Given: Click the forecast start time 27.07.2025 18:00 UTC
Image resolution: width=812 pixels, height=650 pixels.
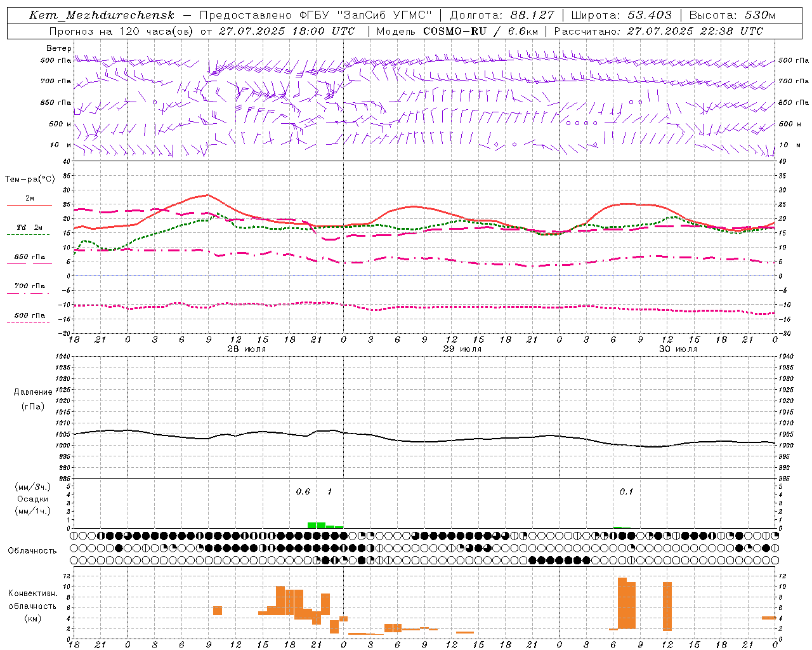Looking at the screenshot, I should coord(287,31).
